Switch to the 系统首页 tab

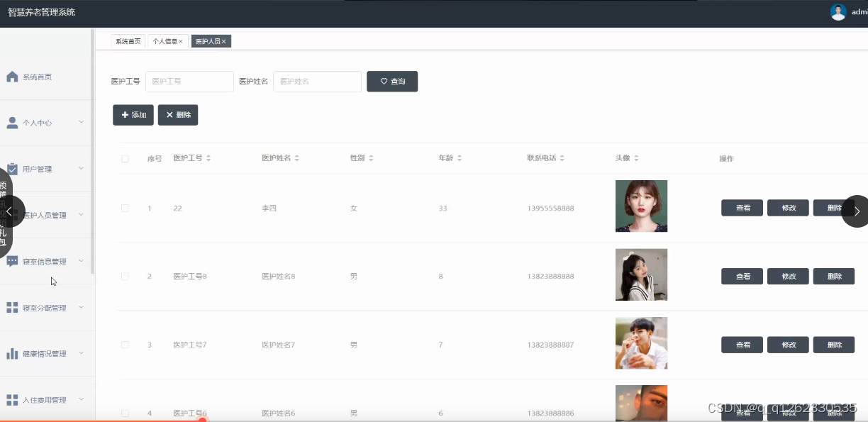tap(128, 41)
